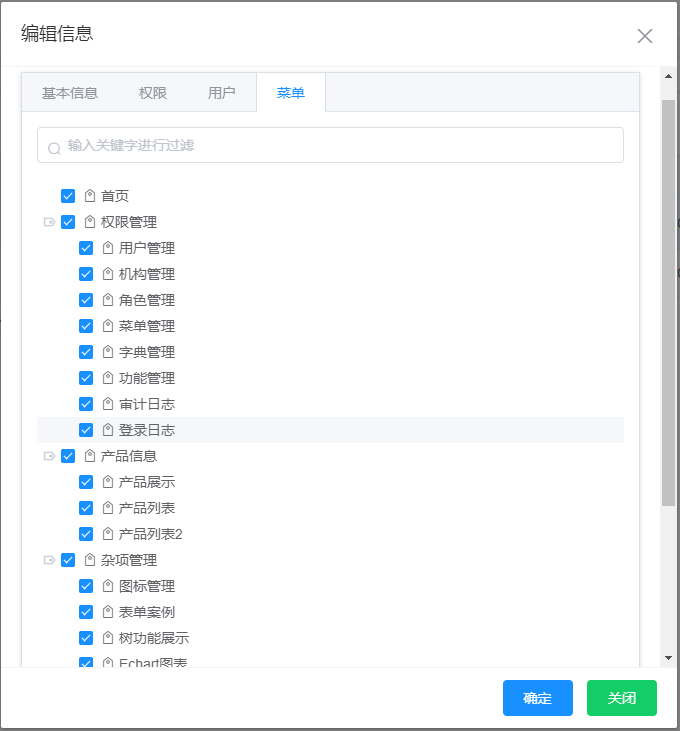The image size is (680, 731).
Task: Toggle the 图标管理 checkbox
Action: click(86, 586)
